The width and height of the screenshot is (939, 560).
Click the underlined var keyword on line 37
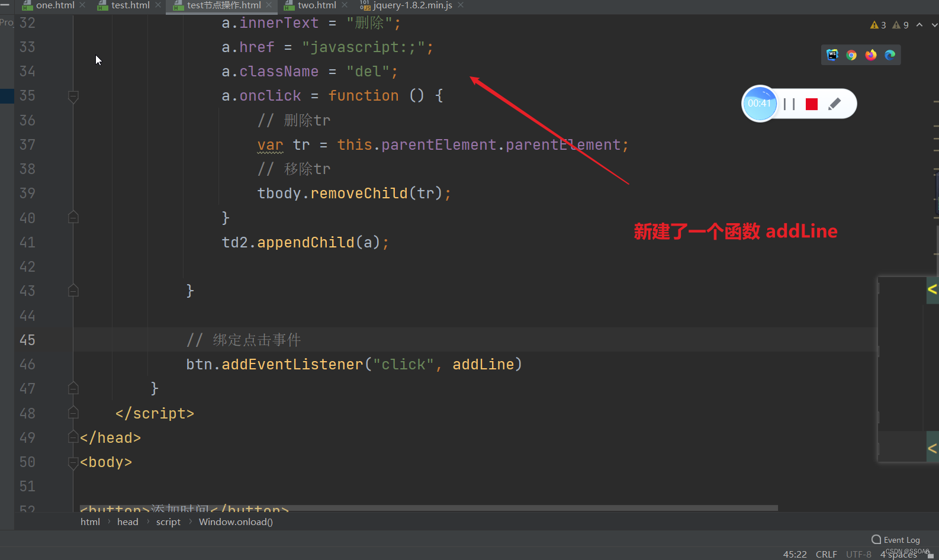[270, 145]
